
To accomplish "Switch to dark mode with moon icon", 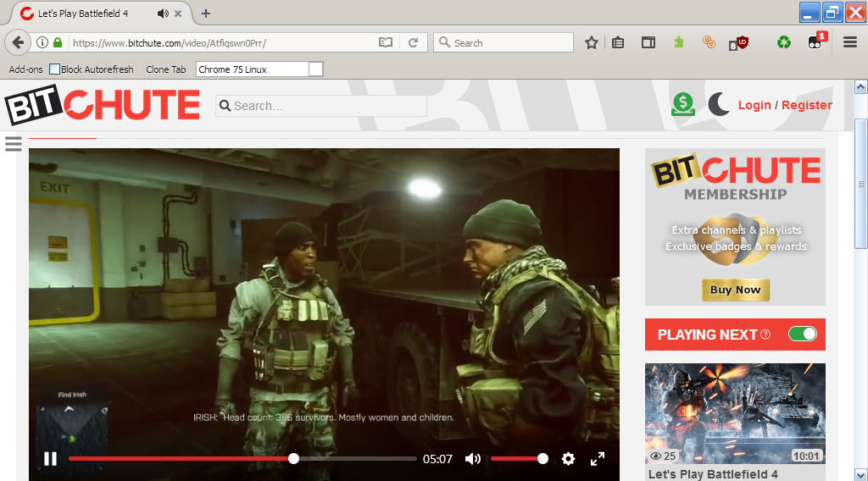I will click(718, 104).
